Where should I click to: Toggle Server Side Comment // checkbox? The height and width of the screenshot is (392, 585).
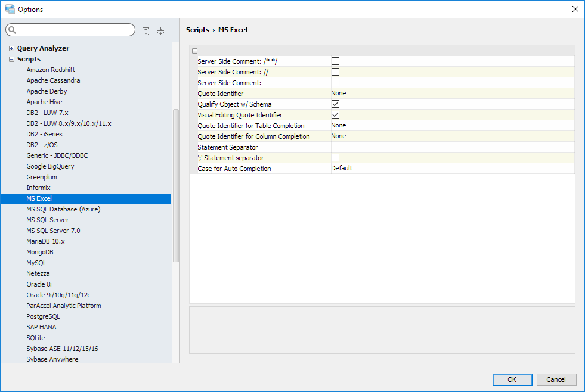335,71
